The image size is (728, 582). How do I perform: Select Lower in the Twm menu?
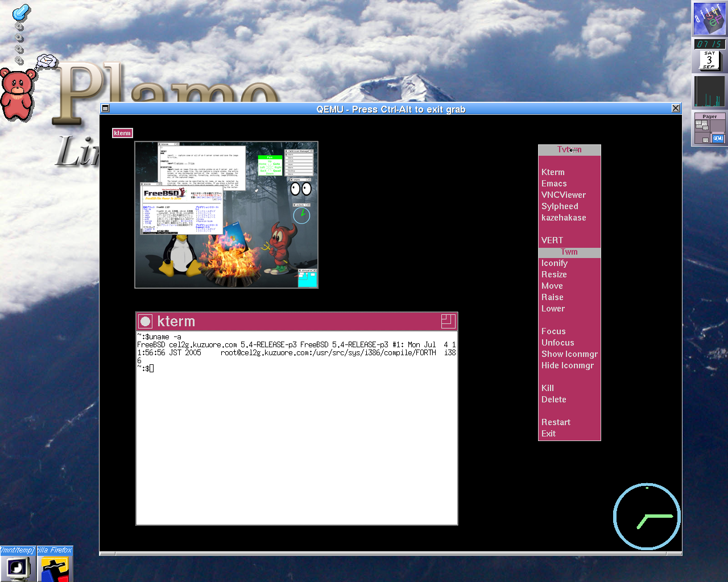click(x=569, y=309)
